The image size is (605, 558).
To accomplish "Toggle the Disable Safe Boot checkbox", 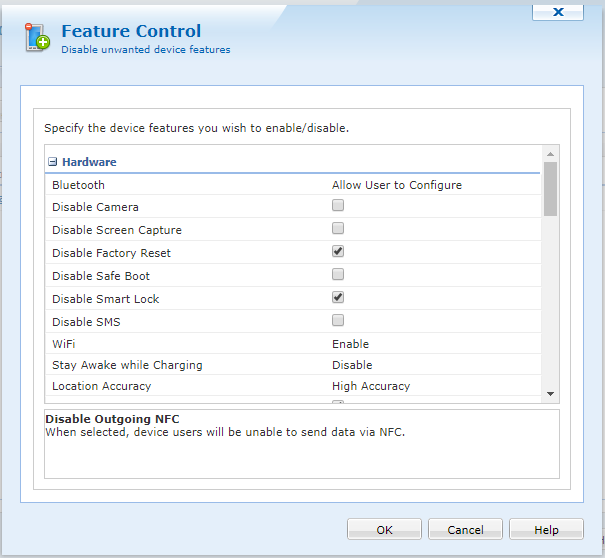I will (x=338, y=275).
